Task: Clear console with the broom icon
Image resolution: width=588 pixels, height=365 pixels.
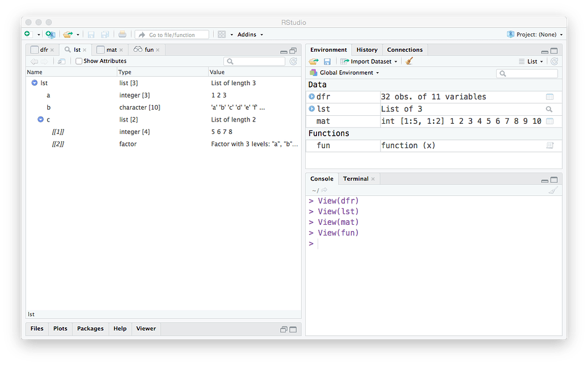Action: pyautogui.click(x=553, y=190)
